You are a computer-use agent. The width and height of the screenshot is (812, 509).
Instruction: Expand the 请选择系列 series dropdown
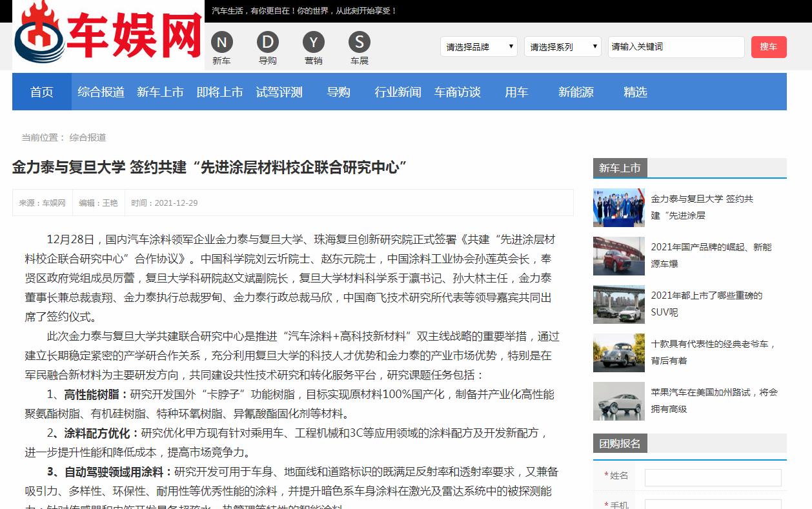(563, 46)
